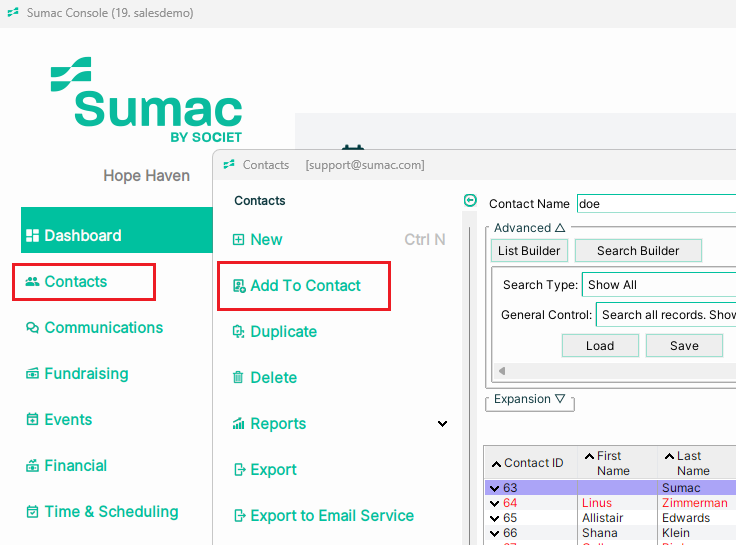Sort by Contact ID column
This screenshot has width=736, height=545.
[x=531, y=463]
